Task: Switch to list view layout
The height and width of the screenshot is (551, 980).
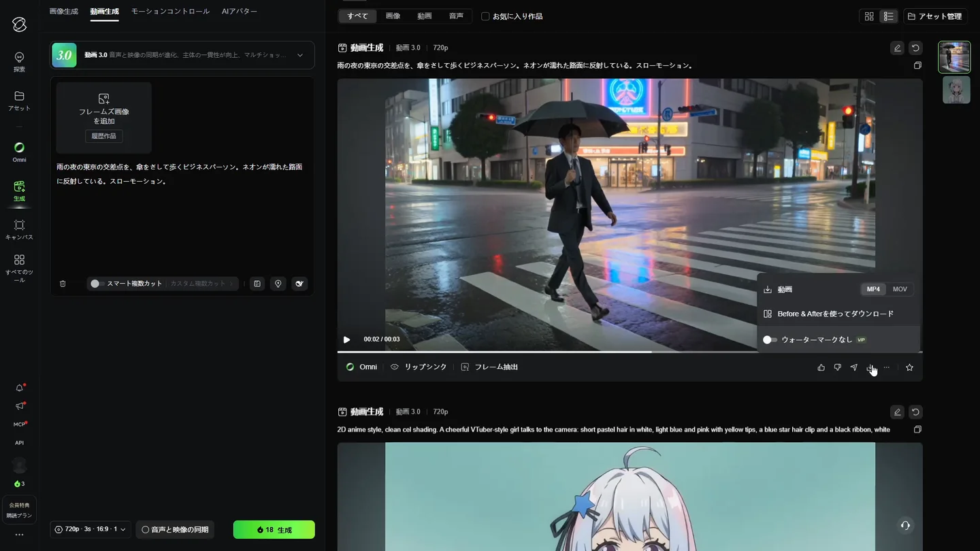Action: point(888,16)
